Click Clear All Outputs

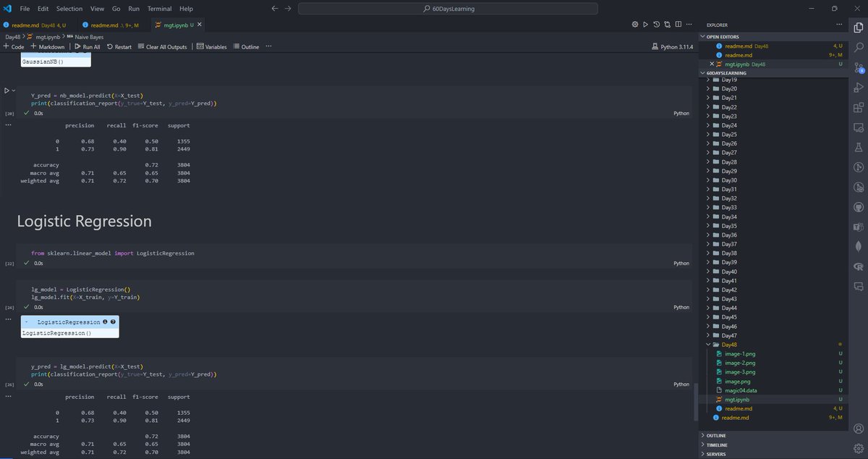pyautogui.click(x=162, y=46)
